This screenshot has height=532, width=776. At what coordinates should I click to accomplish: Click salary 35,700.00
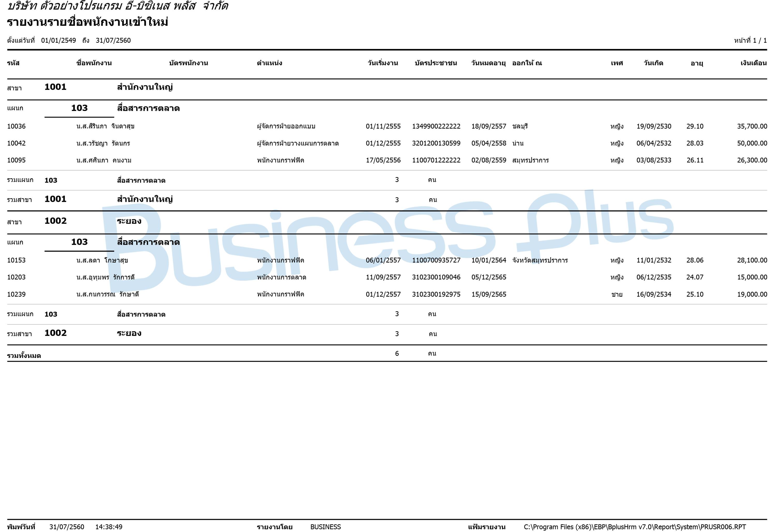coord(752,126)
